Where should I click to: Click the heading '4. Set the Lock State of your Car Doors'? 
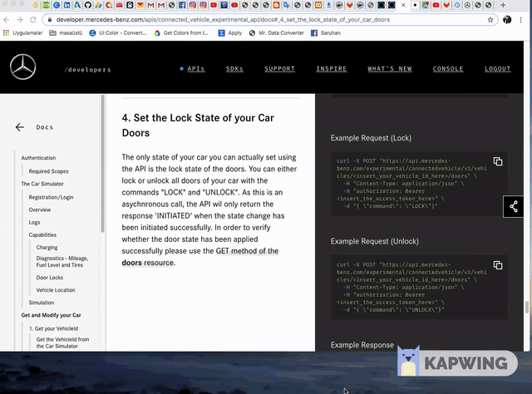[198, 126]
